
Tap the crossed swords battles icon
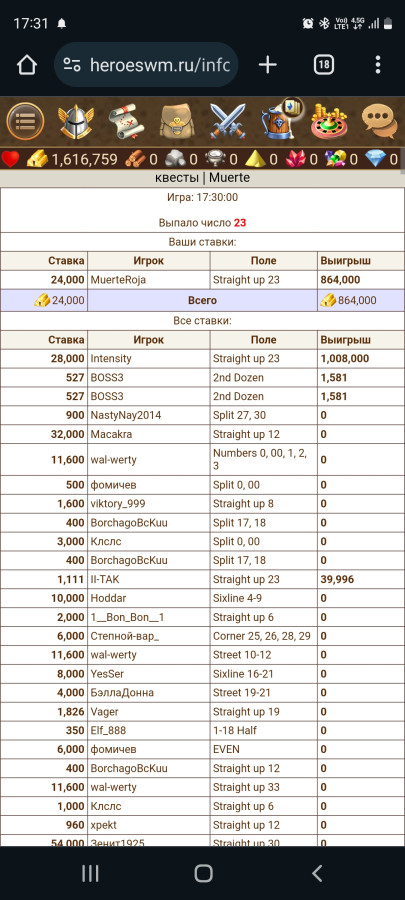click(227, 122)
